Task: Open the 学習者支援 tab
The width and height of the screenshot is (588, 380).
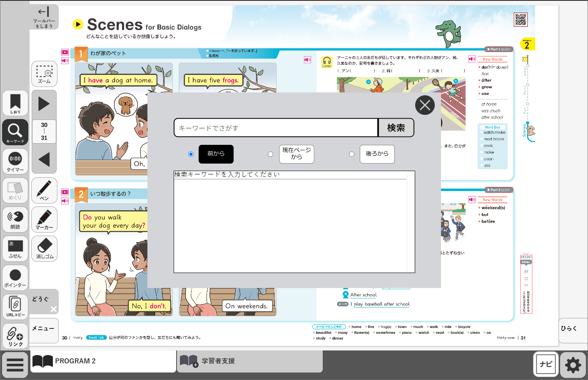Action: click(x=249, y=361)
